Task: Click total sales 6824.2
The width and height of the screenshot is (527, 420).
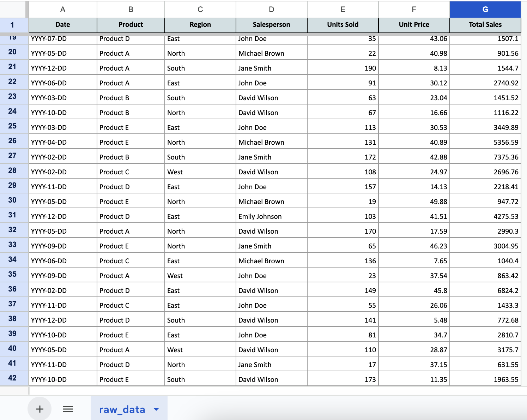Action: (485, 290)
